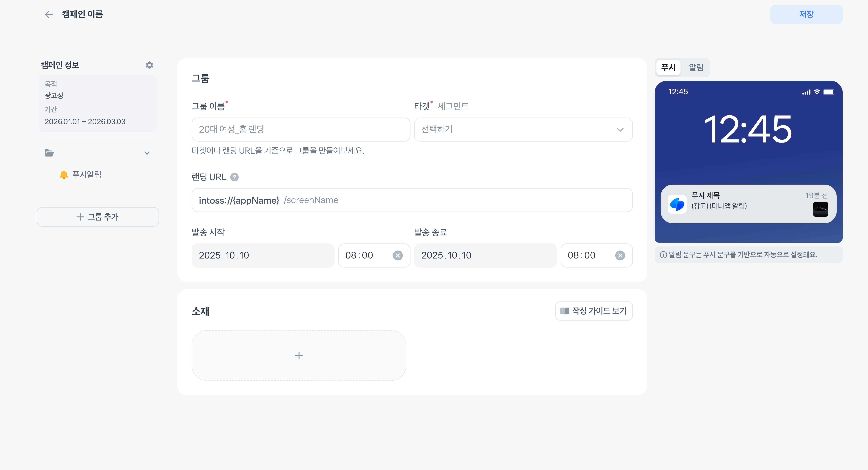This screenshot has height=470, width=868.
Task: Click the 그룹 이름 input field
Action: click(301, 129)
